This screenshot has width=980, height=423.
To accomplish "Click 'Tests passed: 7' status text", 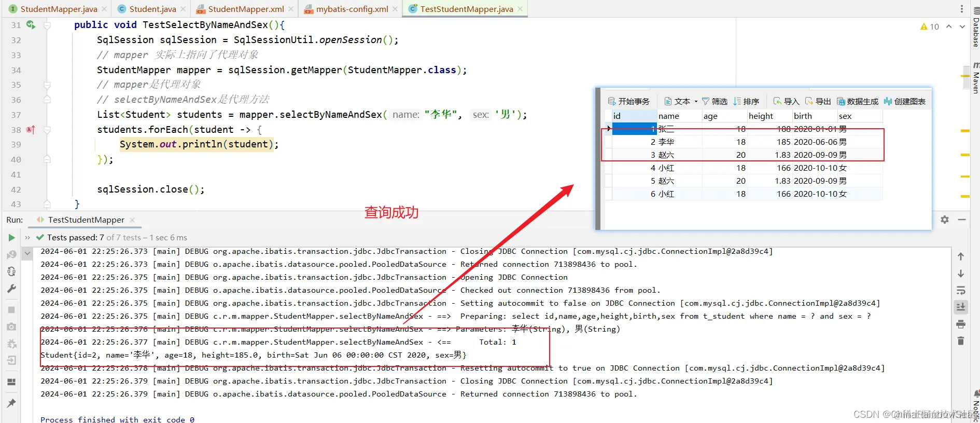I will pyautogui.click(x=76, y=238).
